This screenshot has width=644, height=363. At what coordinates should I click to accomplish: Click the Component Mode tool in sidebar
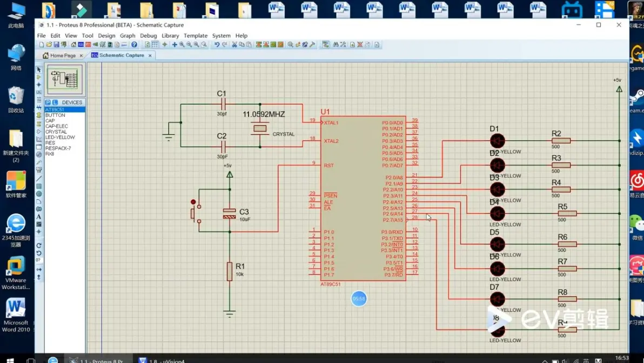[x=39, y=77]
